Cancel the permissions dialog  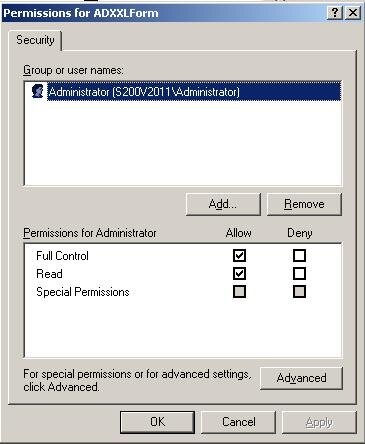pyautogui.click(x=239, y=422)
